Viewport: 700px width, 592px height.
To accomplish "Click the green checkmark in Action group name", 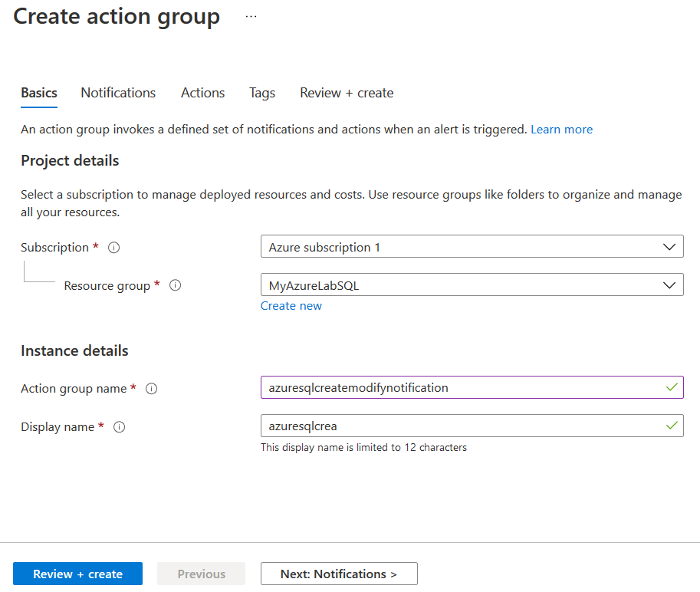I will [672, 388].
